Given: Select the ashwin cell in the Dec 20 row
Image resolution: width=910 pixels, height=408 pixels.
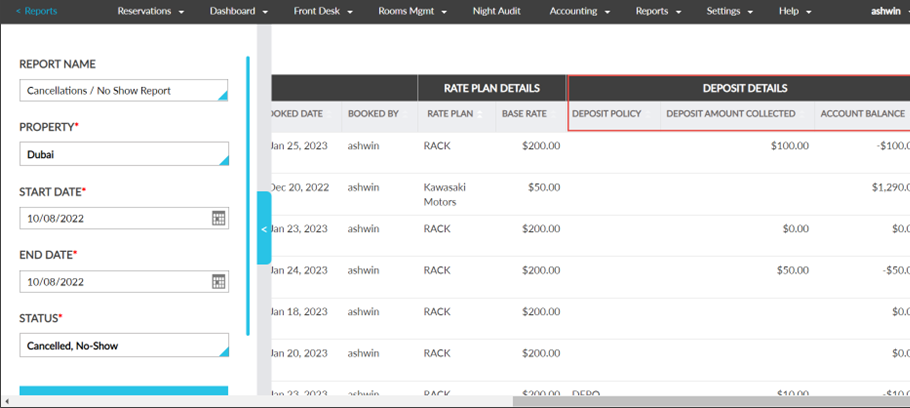Looking at the screenshot, I should pos(363,187).
